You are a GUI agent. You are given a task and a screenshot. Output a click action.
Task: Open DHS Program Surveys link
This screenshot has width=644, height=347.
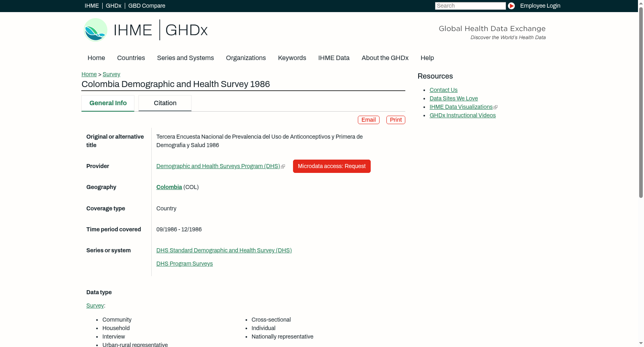click(184, 264)
